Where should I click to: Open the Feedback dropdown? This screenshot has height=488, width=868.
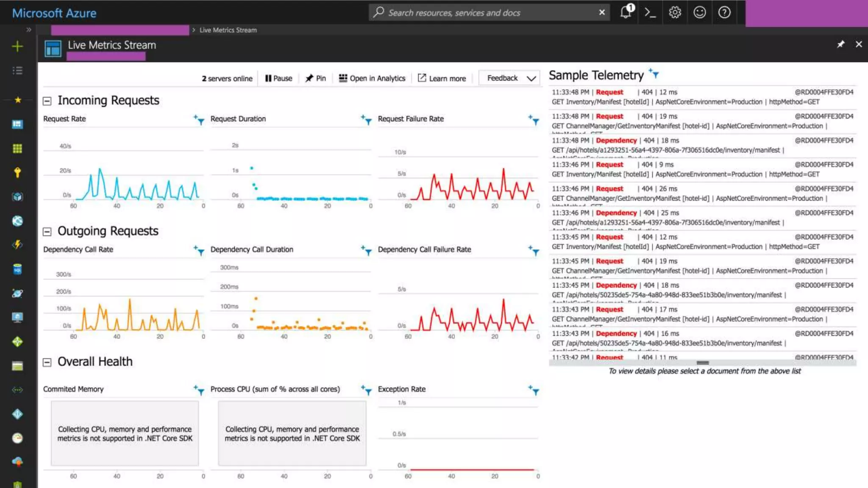click(510, 78)
